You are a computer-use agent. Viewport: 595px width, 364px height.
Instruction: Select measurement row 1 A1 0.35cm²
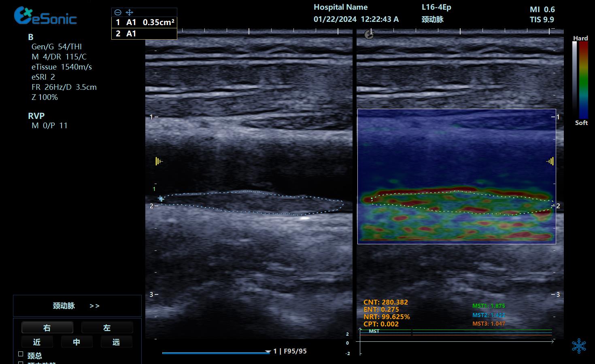pyautogui.click(x=144, y=23)
